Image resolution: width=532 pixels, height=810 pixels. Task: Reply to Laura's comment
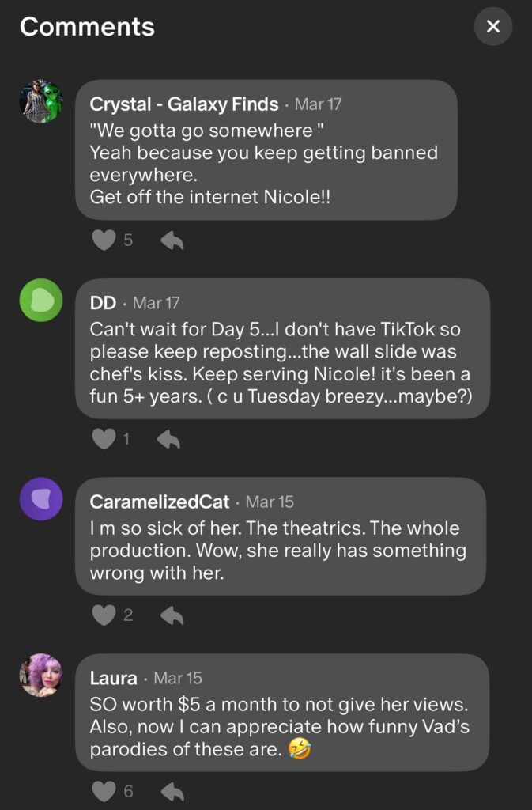(x=172, y=791)
